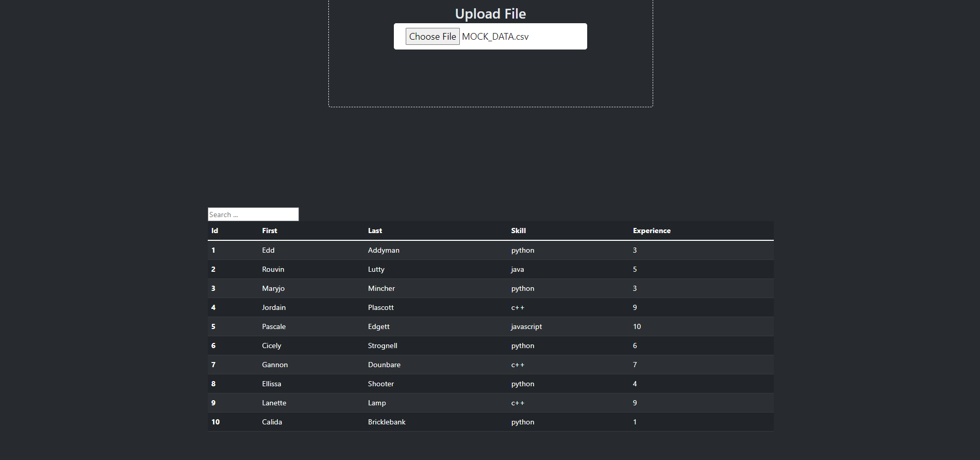Image resolution: width=980 pixels, height=460 pixels.
Task: Select last name Lamp
Action: [x=377, y=403]
